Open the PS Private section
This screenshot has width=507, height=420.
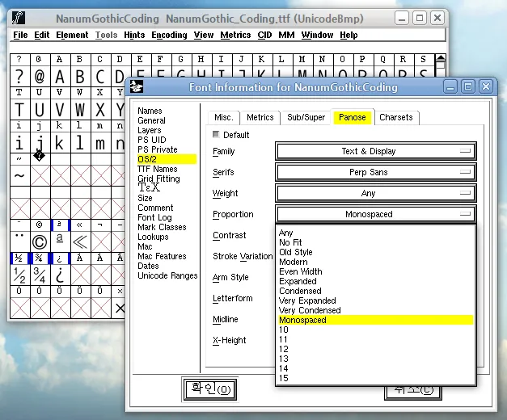pos(158,149)
